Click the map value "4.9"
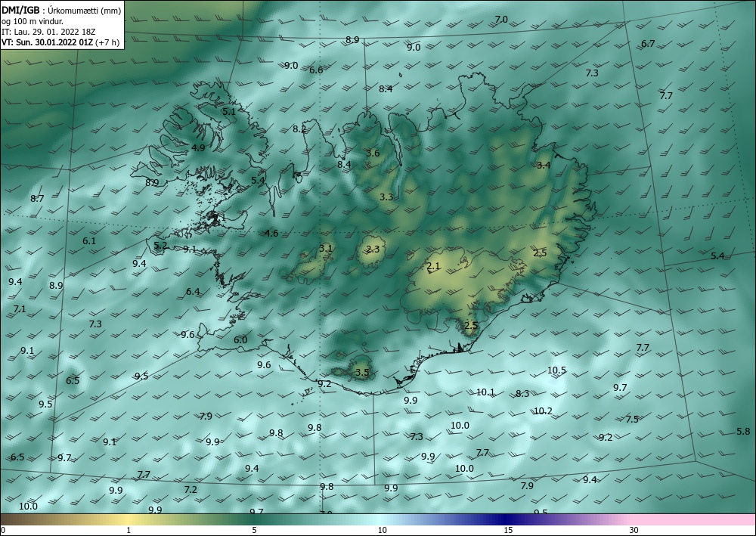This screenshot has height=536, width=756. (198, 148)
